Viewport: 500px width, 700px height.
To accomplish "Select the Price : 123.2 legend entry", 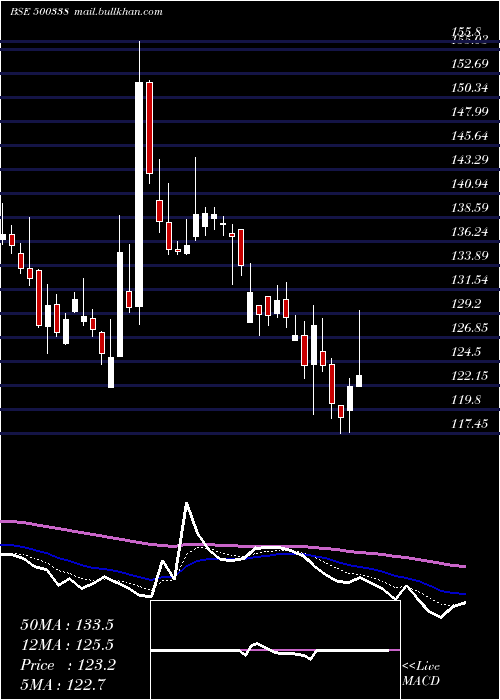I will pyautogui.click(x=68, y=665).
